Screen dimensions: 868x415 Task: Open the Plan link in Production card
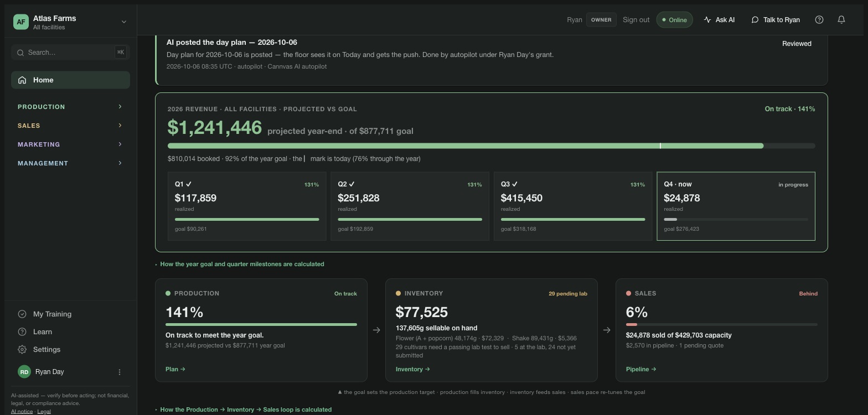point(175,369)
